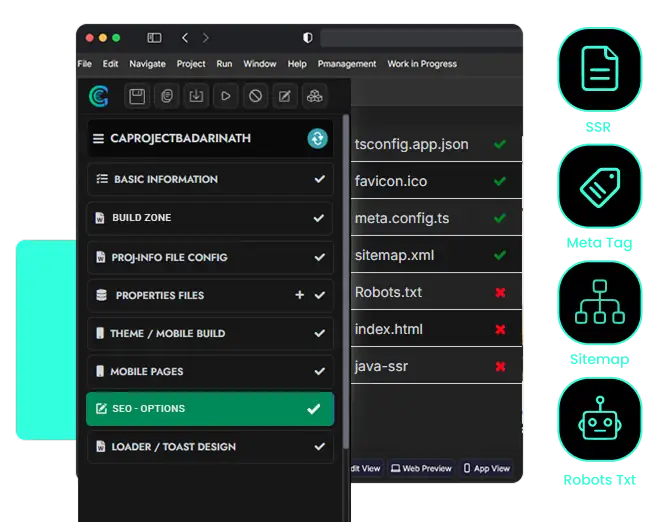The height and width of the screenshot is (522, 663).
Task: Click the Stop/cancel toolbar icon
Action: pyautogui.click(x=255, y=96)
